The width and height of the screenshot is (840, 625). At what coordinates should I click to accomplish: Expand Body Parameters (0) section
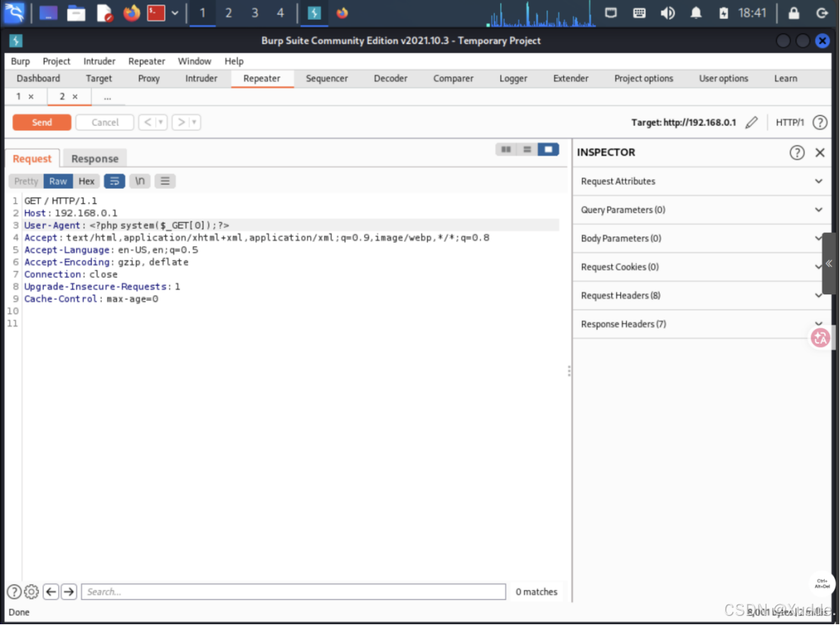point(702,238)
